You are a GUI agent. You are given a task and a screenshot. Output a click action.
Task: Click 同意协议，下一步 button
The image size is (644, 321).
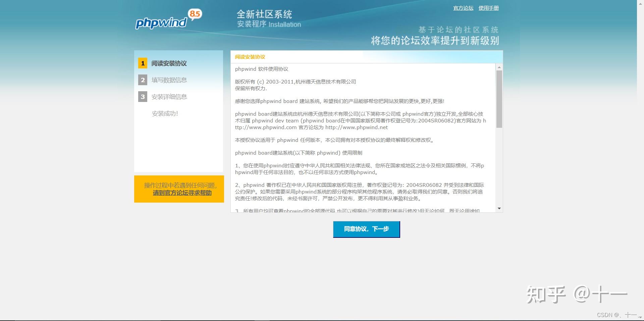(366, 229)
